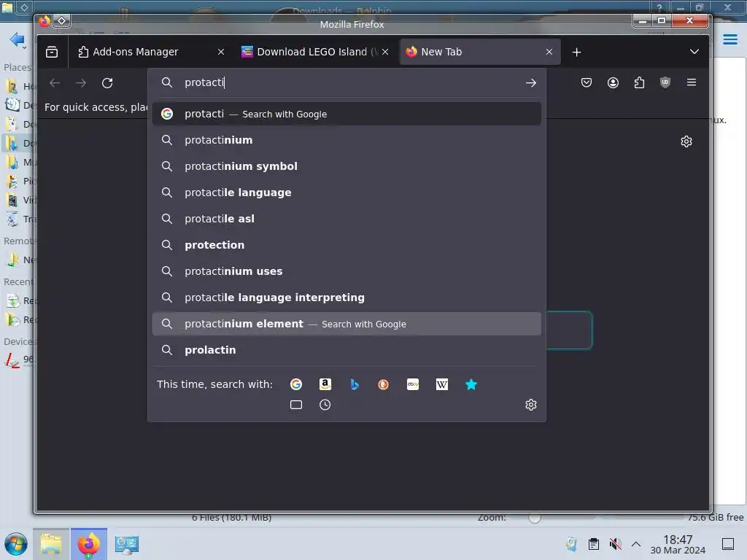Open search settings gear in dropdown
The image size is (747, 560).
pos(531,405)
